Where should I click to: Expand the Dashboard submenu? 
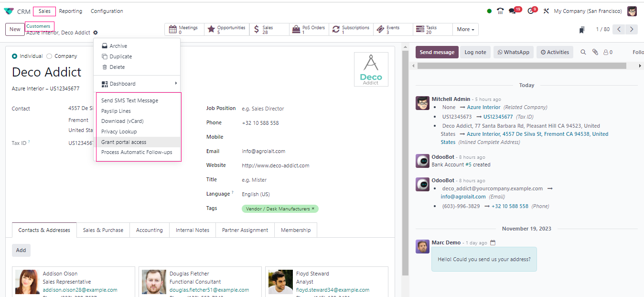coord(139,84)
